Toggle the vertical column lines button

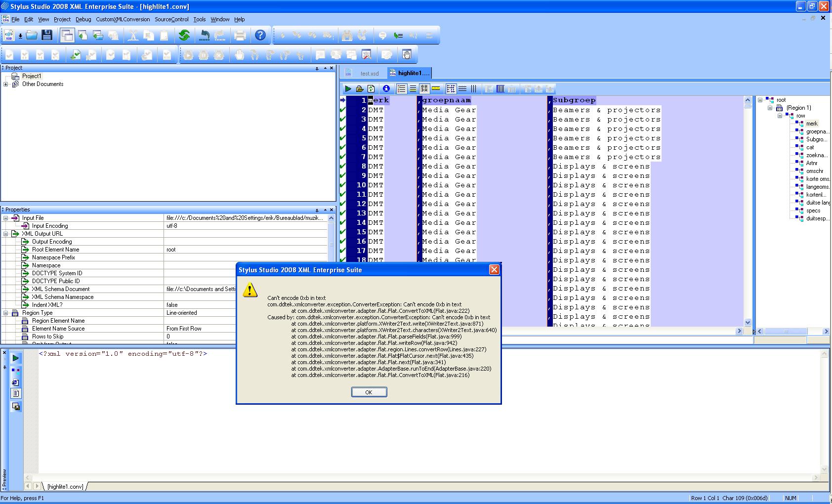[x=474, y=89]
